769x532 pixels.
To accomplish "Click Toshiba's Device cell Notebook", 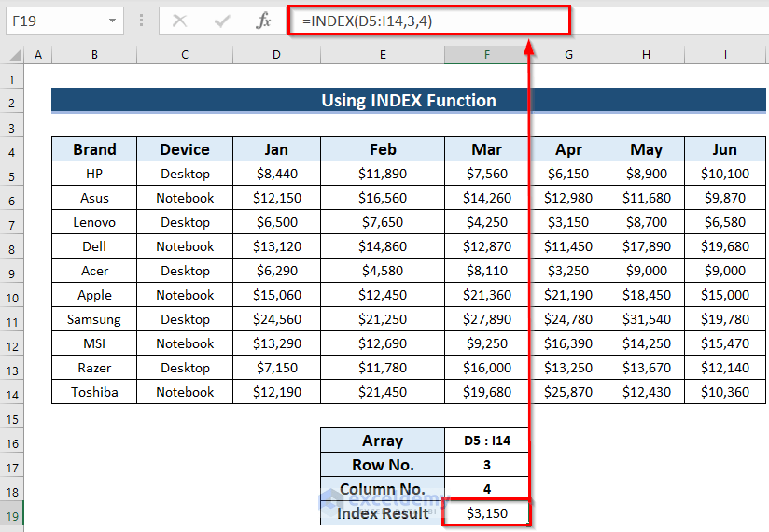I will [185, 392].
